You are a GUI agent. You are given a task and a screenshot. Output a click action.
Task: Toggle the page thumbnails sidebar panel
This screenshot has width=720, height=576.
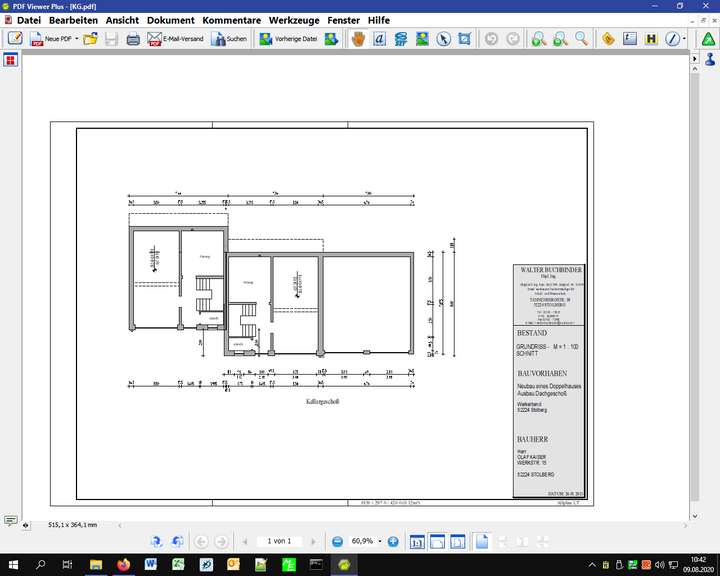(x=10, y=60)
